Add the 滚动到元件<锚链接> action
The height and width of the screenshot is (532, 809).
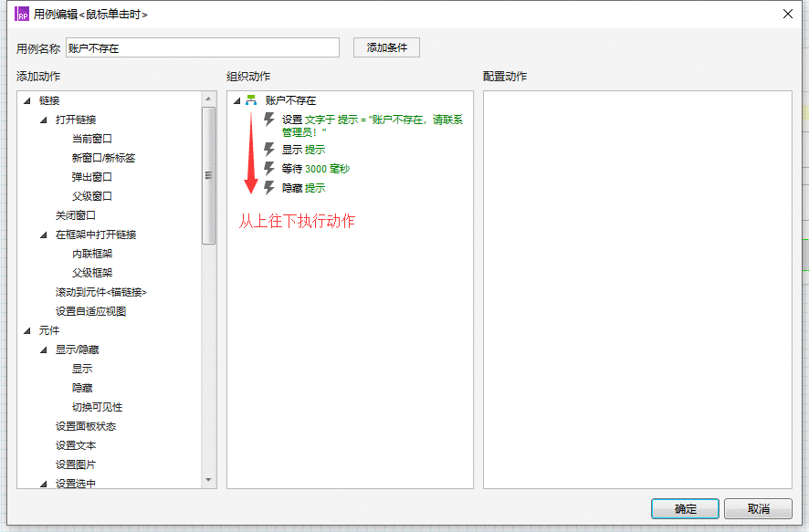click(x=101, y=292)
